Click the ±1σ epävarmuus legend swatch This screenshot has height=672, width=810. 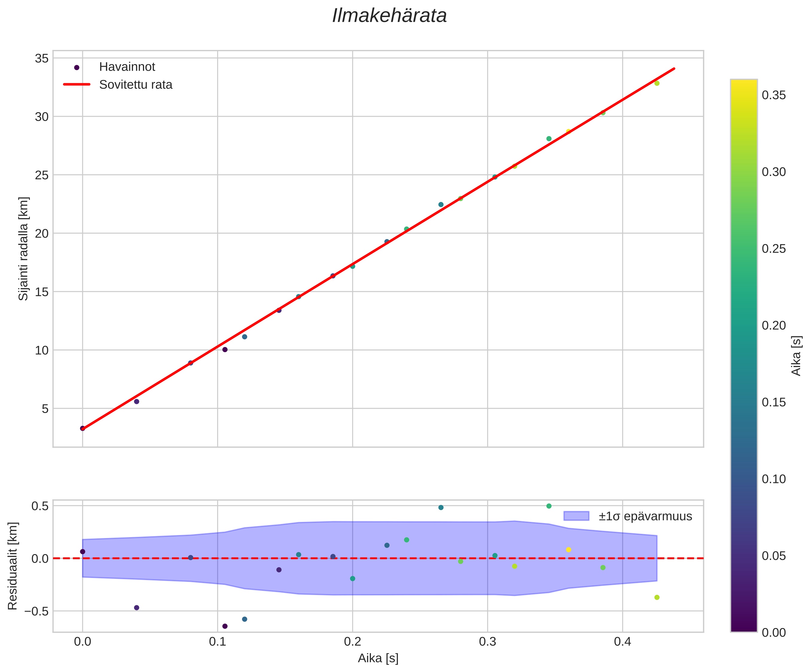576,516
